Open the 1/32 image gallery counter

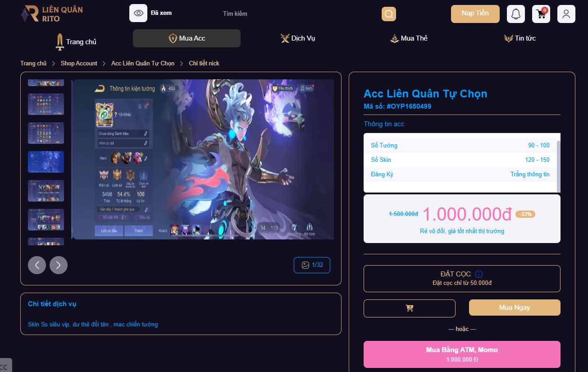point(312,265)
